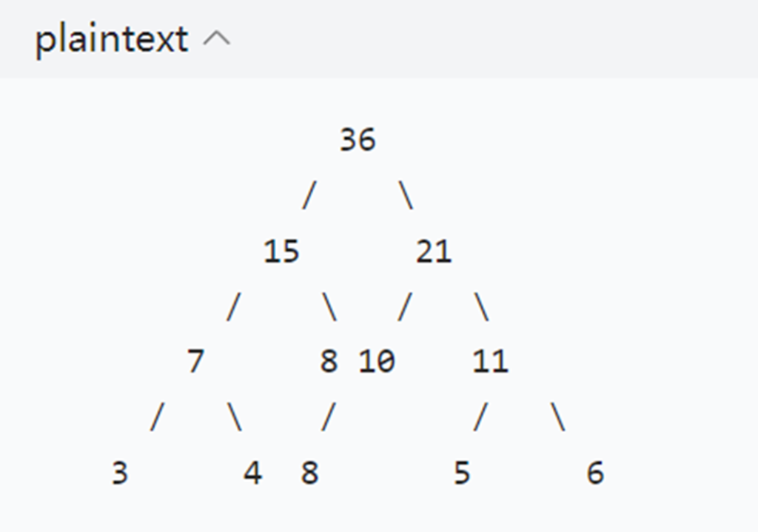Click the forward slash branch below 36

pyautogui.click(x=309, y=195)
